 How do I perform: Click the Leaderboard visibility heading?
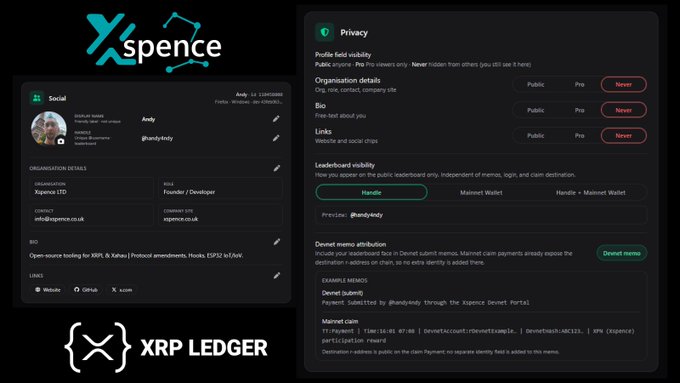click(345, 165)
